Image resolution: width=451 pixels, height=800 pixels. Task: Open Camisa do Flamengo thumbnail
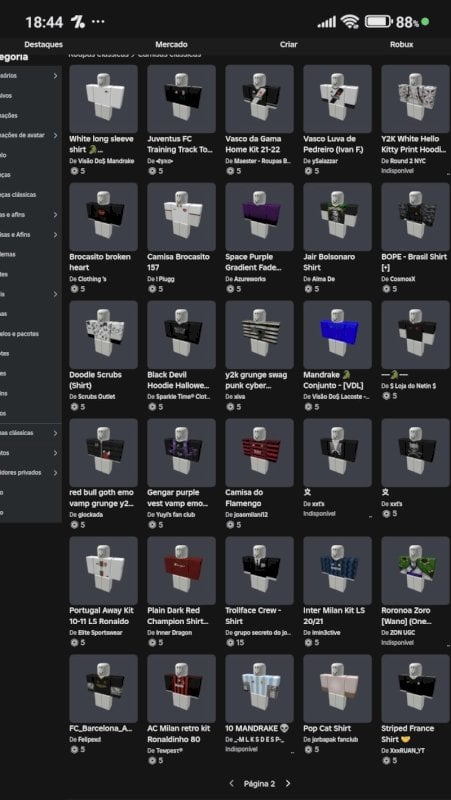click(x=259, y=453)
